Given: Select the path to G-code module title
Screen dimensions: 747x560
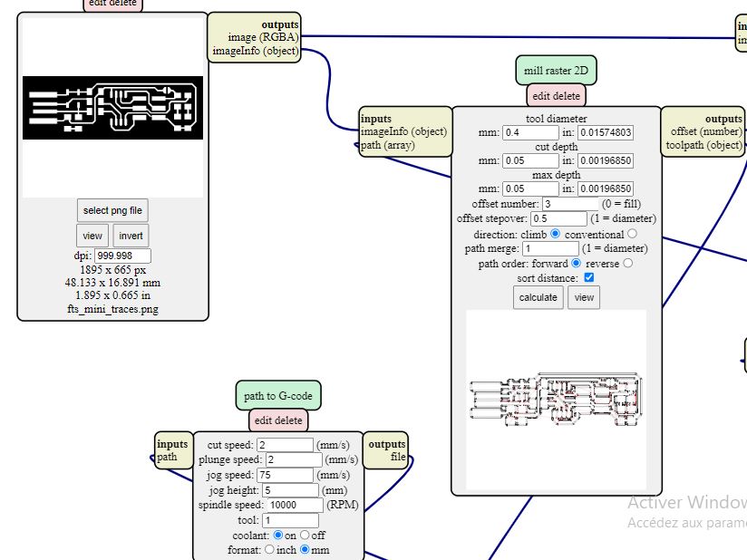Looking at the screenshot, I should [x=278, y=396].
